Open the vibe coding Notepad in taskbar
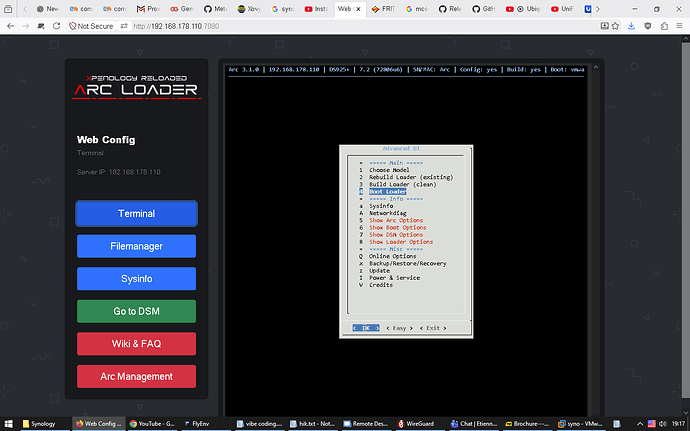This screenshot has width=690, height=431. (x=260, y=424)
